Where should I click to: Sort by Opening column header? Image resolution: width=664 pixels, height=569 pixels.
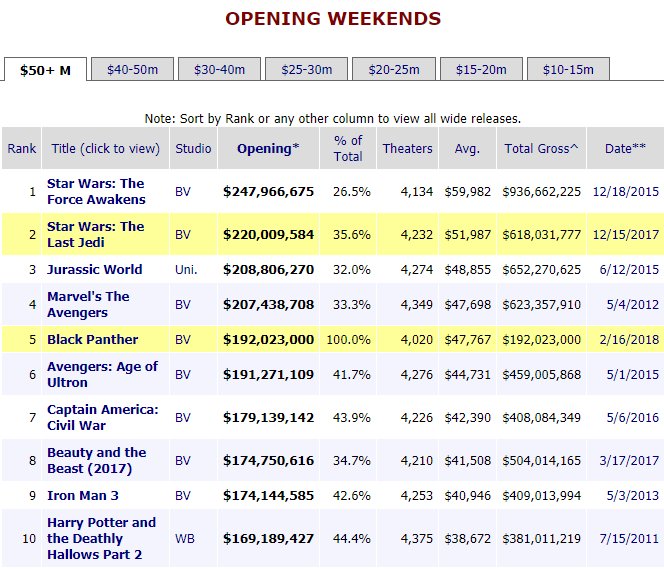(268, 149)
